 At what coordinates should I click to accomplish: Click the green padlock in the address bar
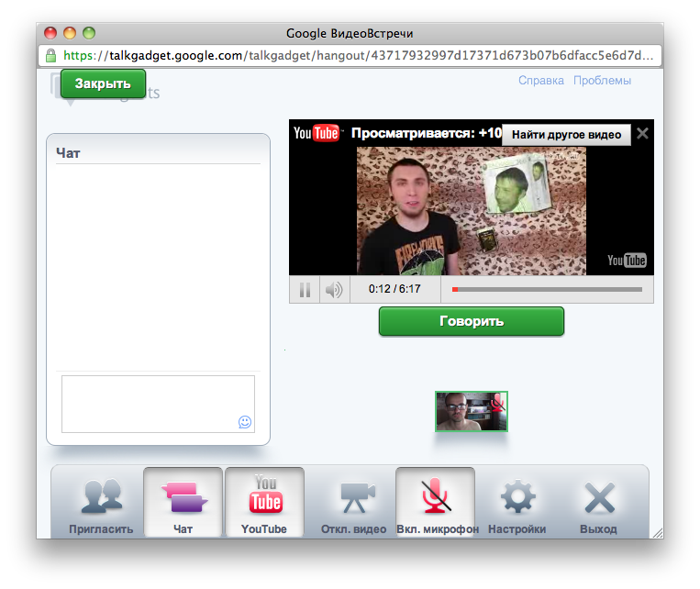point(50,55)
